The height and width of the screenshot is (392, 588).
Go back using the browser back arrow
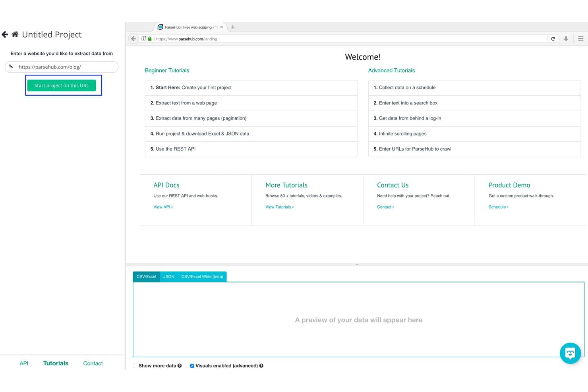pyautogui.click(x=133, y=39)
